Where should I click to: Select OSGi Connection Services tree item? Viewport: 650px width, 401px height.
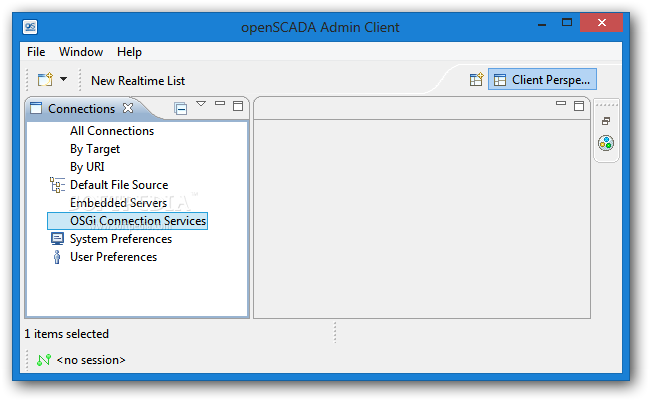click(x=128, y=221)
